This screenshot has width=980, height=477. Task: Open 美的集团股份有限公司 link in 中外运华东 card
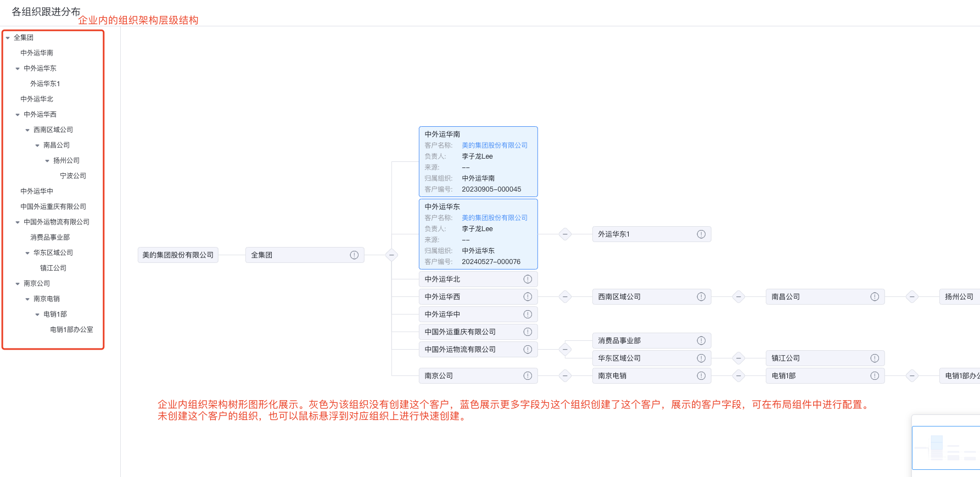point(495,217)
